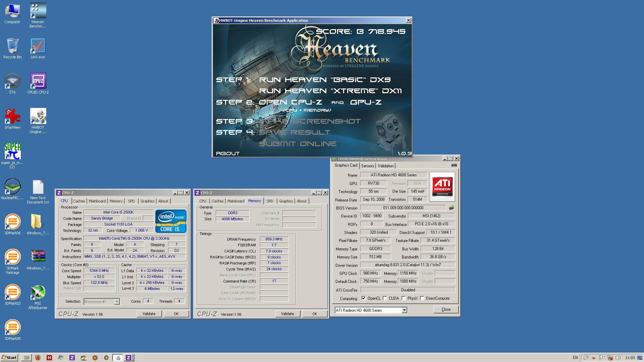This screenshot has height=362, width=644.
Task: Click Validate in the left CPU-Z window
Action: point(149,314)
